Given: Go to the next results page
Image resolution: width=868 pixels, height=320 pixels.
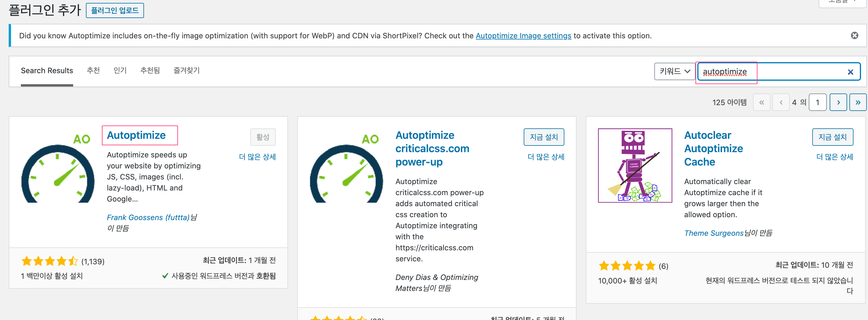Looking at the screenshot, I should (838, 102).
